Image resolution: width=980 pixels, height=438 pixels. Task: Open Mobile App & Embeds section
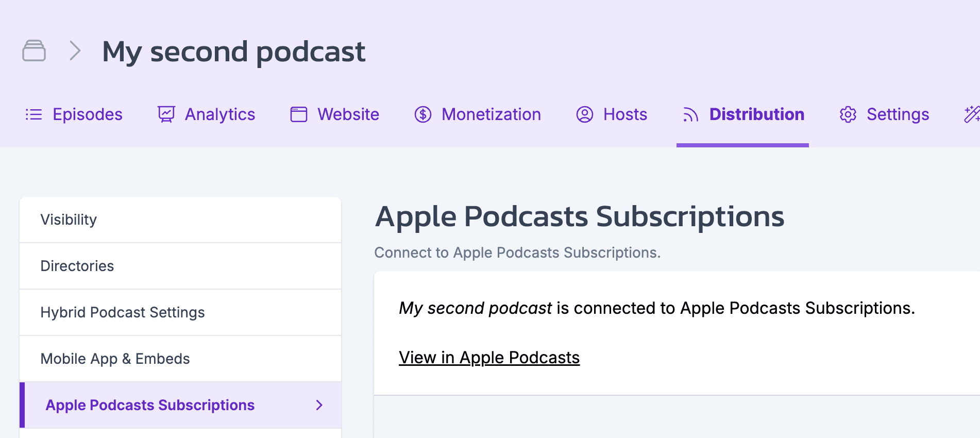click(x=180, y=359)
